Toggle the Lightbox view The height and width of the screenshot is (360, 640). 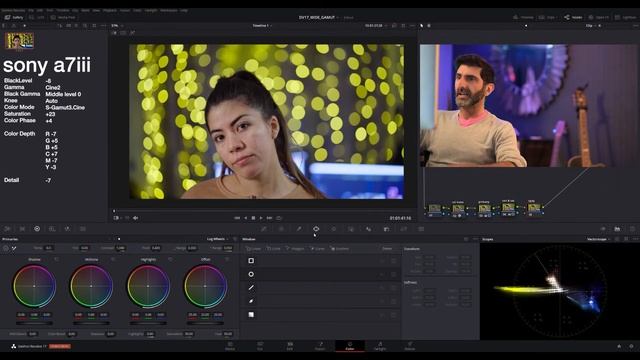coord(626,18)
